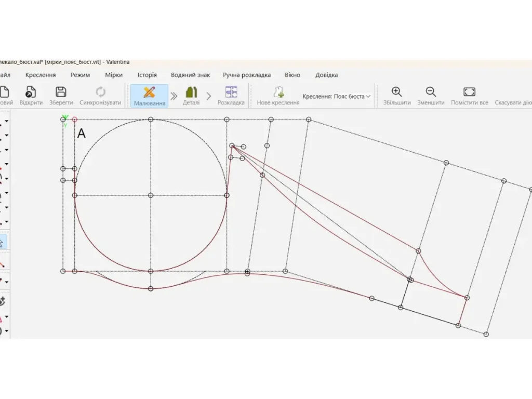This screenshot has height=399, width=532.
Task: Click the Синхронізувати sync icon
Action: tap(100, 95)
